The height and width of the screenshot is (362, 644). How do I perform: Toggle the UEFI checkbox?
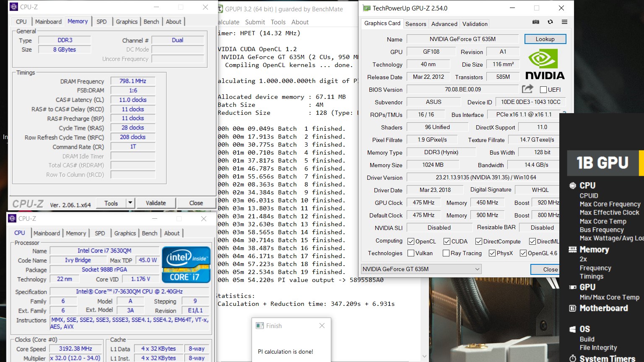543,90
